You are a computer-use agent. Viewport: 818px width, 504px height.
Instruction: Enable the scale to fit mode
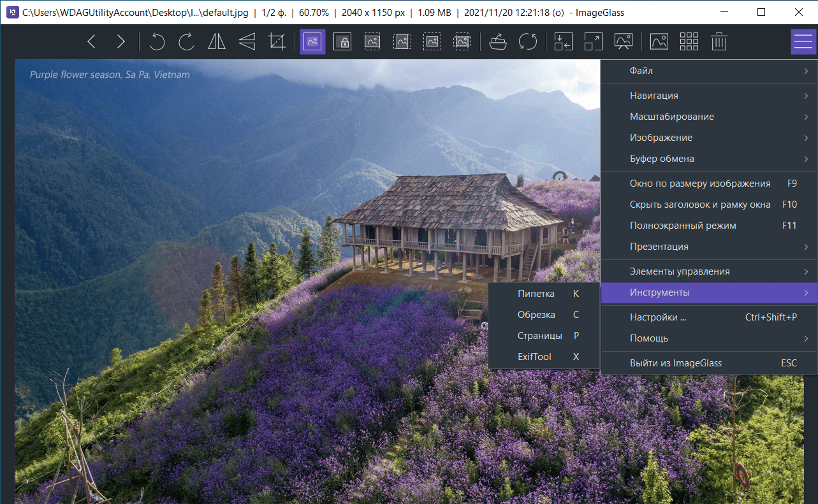(x=432, y=42)
